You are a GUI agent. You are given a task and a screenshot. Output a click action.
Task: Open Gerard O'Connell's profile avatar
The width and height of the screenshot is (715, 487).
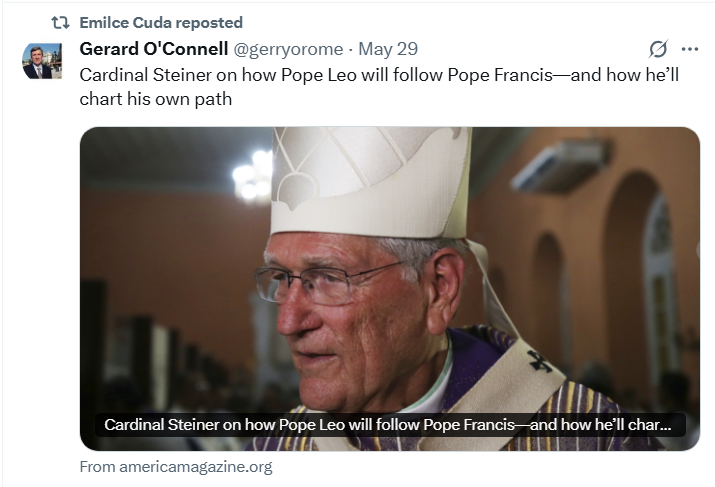[42, 61]
